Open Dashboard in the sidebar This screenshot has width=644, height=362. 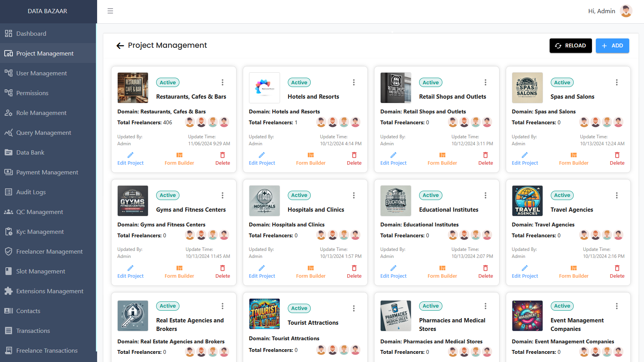[x=31, y=34]
